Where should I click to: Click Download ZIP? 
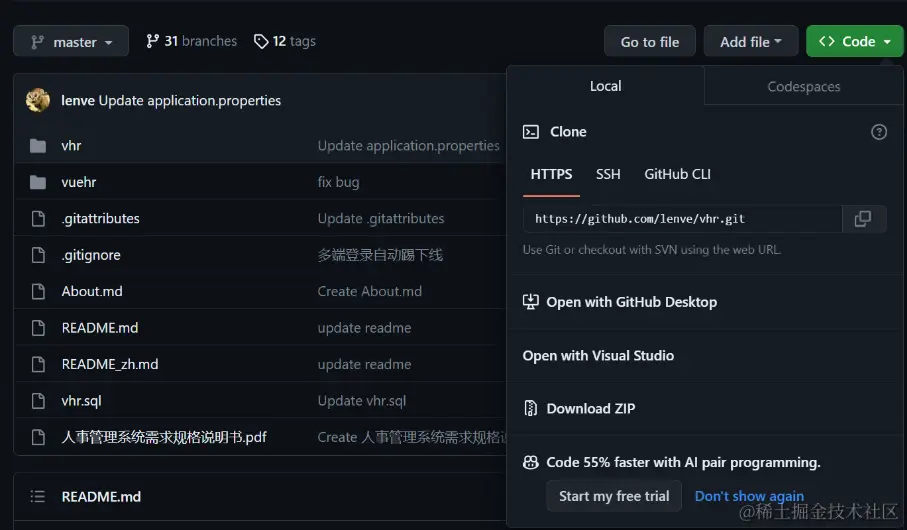(578, 408)
